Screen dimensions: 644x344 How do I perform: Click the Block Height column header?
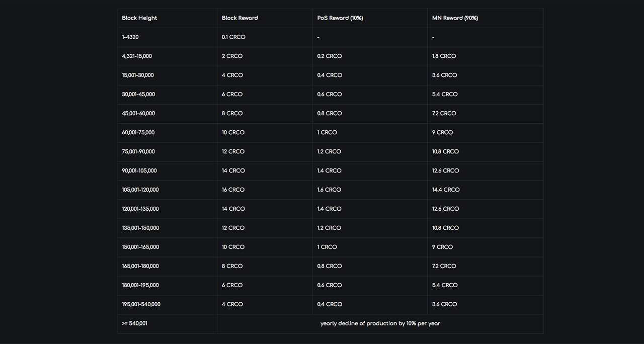pyautogui.click(x=167, y=18)
